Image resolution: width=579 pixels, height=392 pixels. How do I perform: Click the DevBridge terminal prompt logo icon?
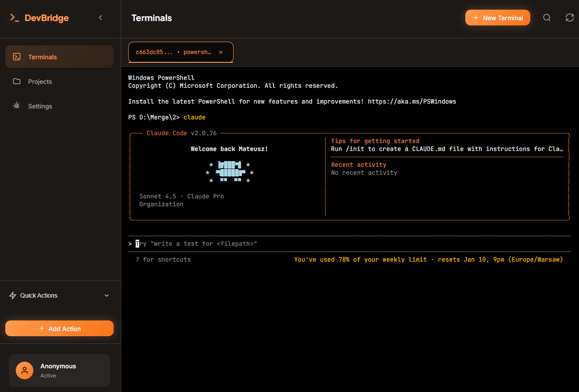(x=15, y=18)
